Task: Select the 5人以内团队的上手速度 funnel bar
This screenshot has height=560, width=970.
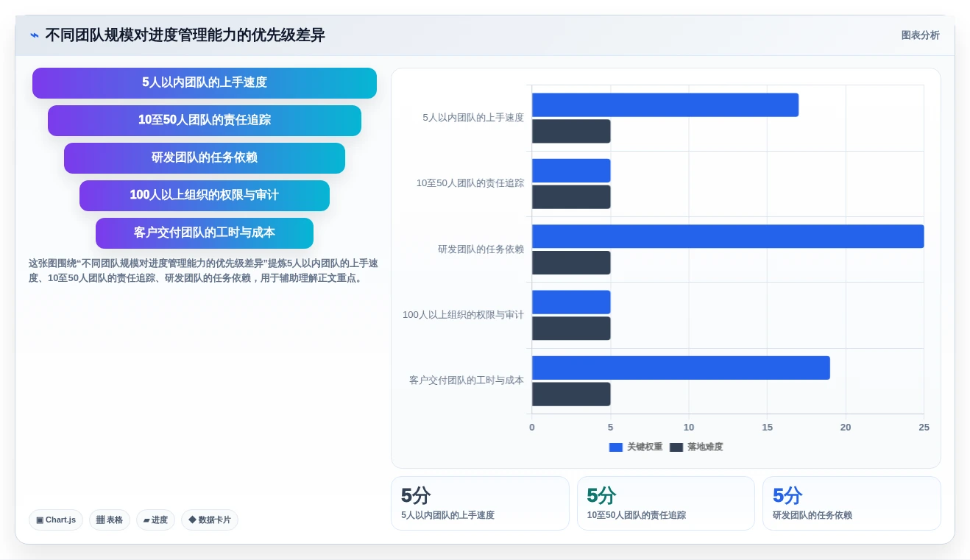Action: click(205, 83)
